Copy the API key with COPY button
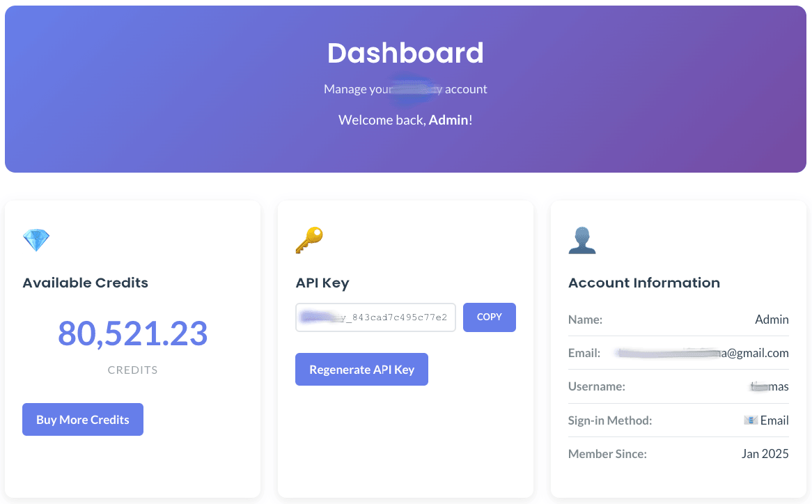812x504 pixels. [x=489, y=317]
